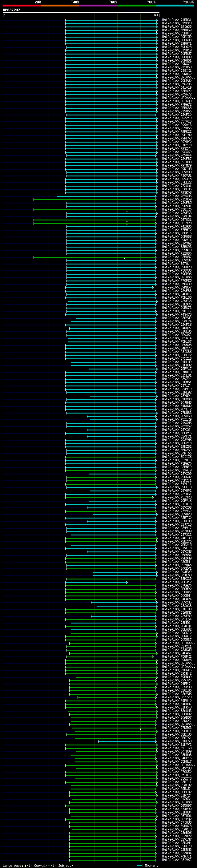Click label UniRef100_Q20FC0
The width and height of the screenshot is (197, 868).
pos(176,115)
